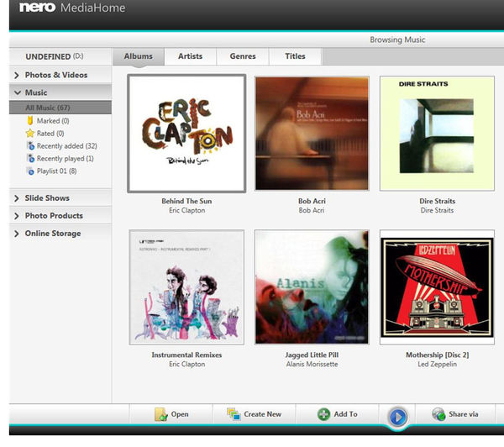This screenshot has width=504, height=447.
Task: Click the Create New icon
Action: [x=234, y=414]
